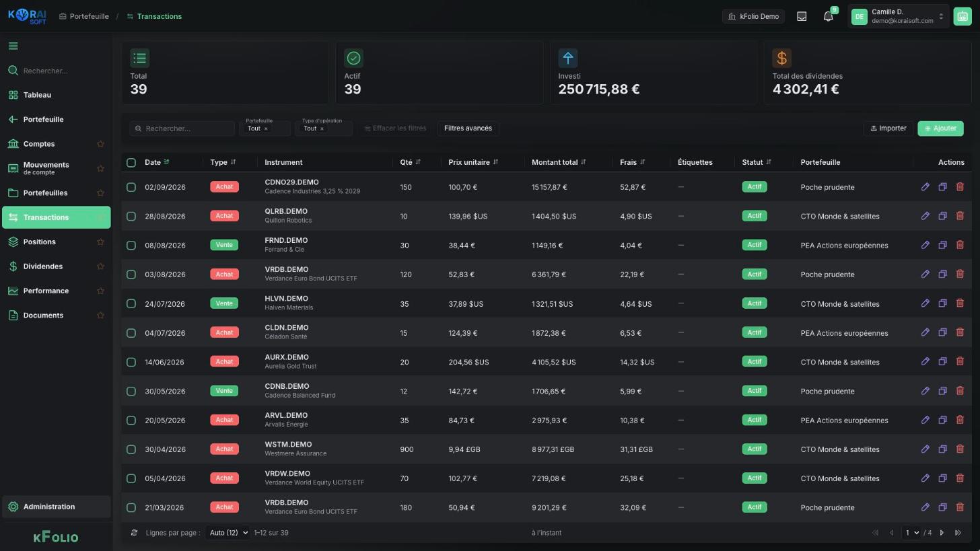This screenshot has height=551, width=980.
Task: Select the VRDW.DEMO row checkbox
Action: [131, 478]
